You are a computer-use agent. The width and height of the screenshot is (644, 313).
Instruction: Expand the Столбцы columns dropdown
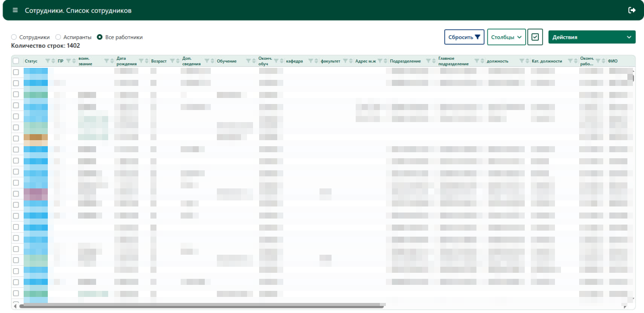pos(506,37)
